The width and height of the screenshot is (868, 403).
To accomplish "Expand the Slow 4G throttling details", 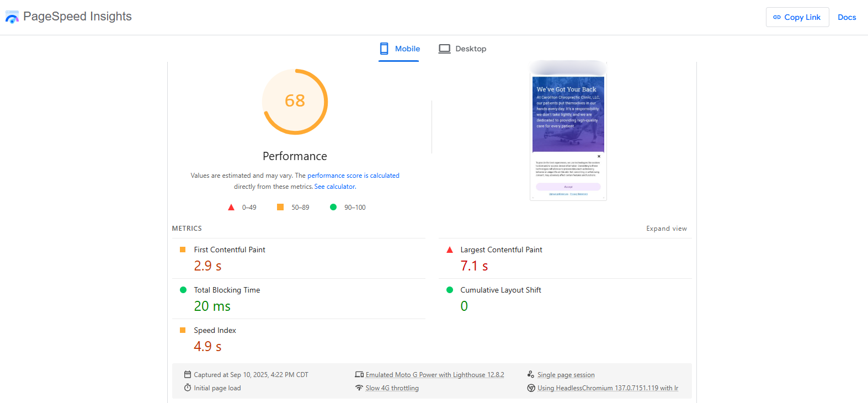I will point(392,388).
